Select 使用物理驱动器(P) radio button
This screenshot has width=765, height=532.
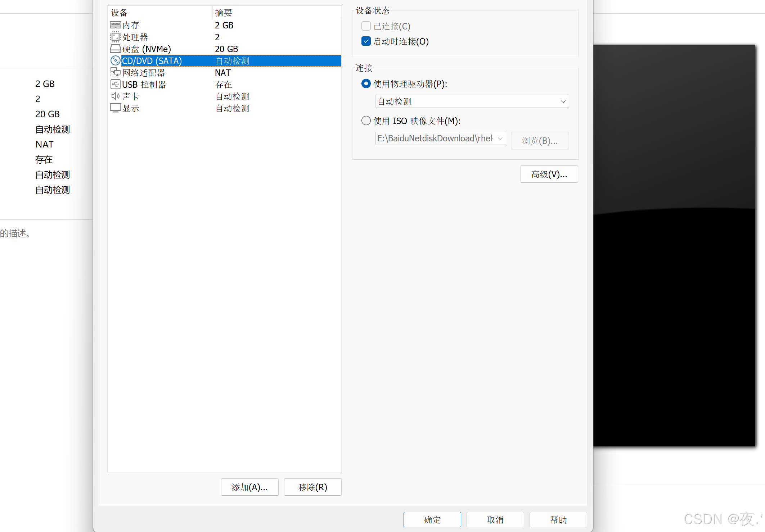pos(366,84)
